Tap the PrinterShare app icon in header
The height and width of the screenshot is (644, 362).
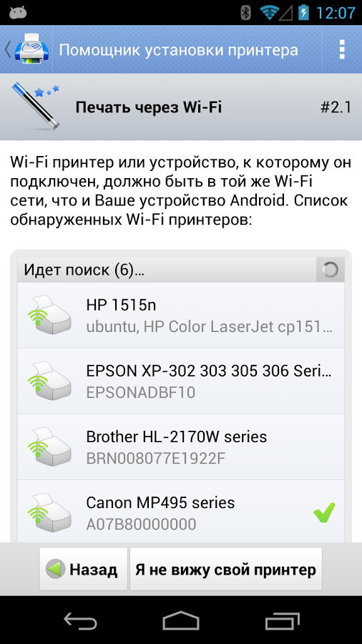pyautogui.click(x=31, y=49)
